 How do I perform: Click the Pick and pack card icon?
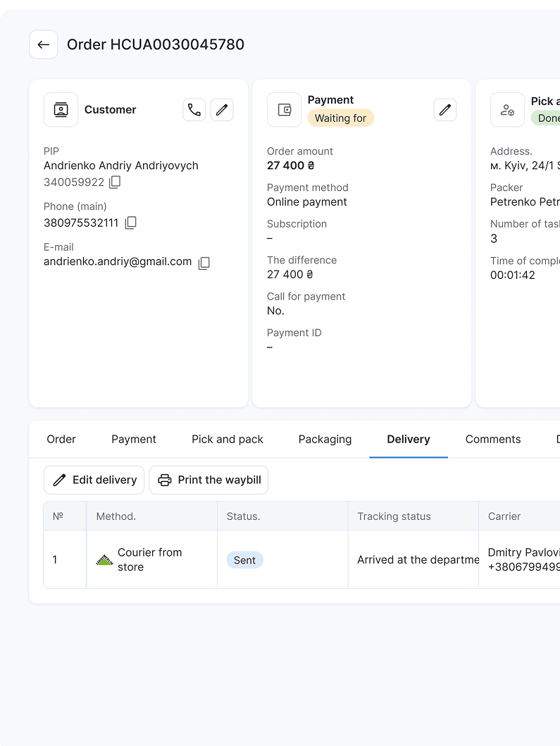507,110
